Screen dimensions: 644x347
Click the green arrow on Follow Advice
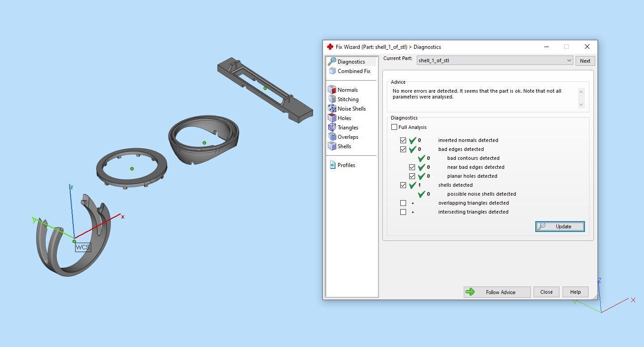[470, 292]
